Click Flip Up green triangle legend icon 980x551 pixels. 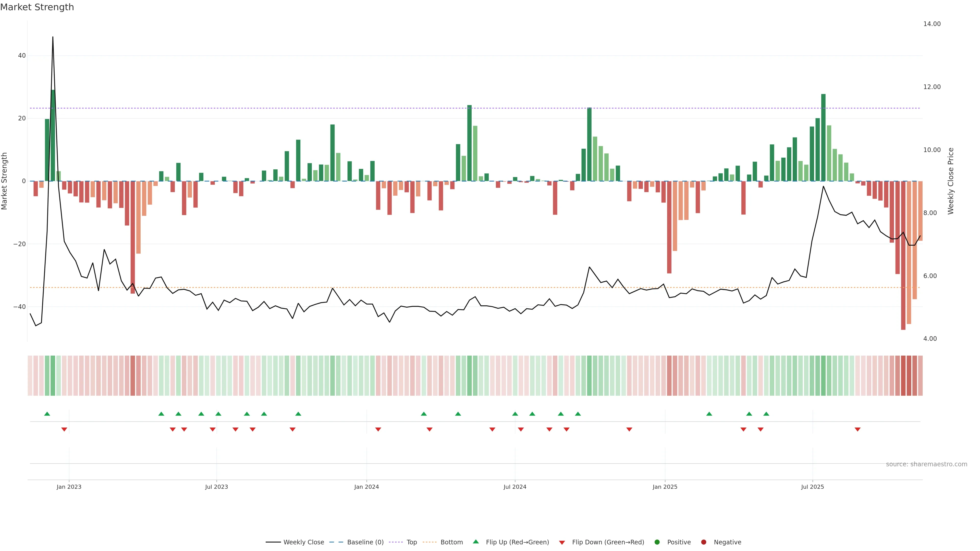tap(475, 542)
